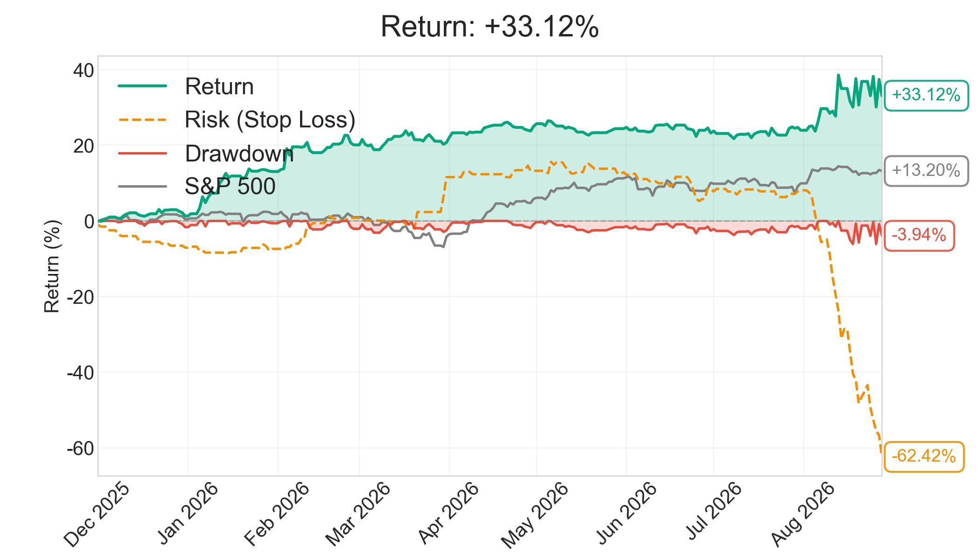Select the S&P 500 legend label

pyautogui.click(x=230, y=187)
